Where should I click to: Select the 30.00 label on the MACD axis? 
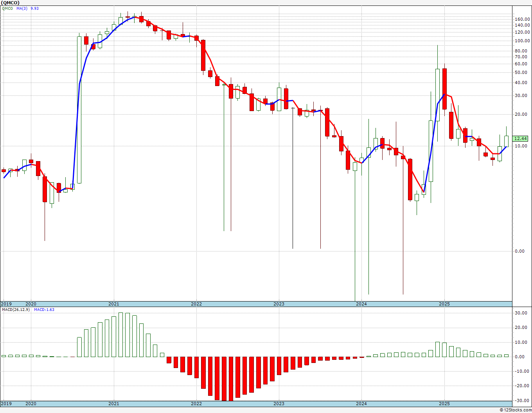click(x=521, y=313)
